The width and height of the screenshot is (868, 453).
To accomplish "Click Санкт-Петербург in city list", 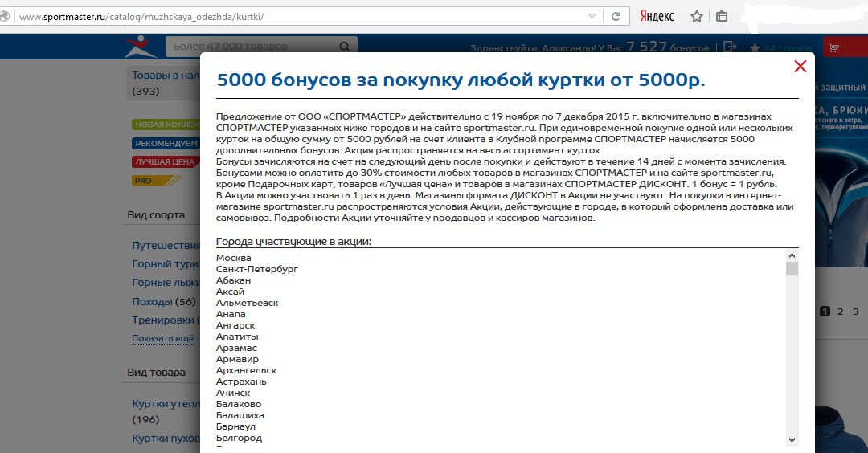I will point(257,269).
